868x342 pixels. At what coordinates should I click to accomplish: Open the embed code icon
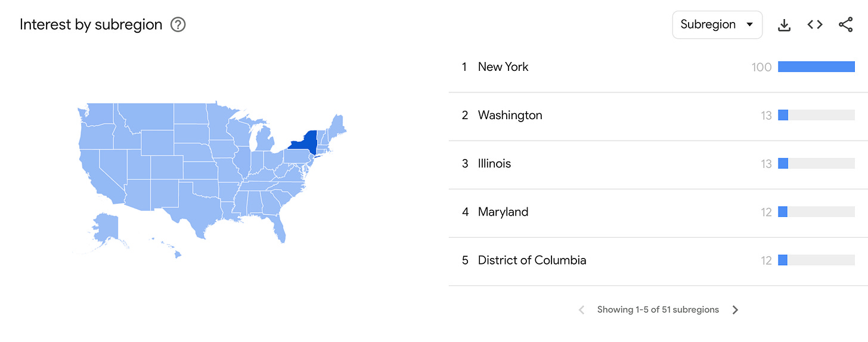[x=815, y=24]
